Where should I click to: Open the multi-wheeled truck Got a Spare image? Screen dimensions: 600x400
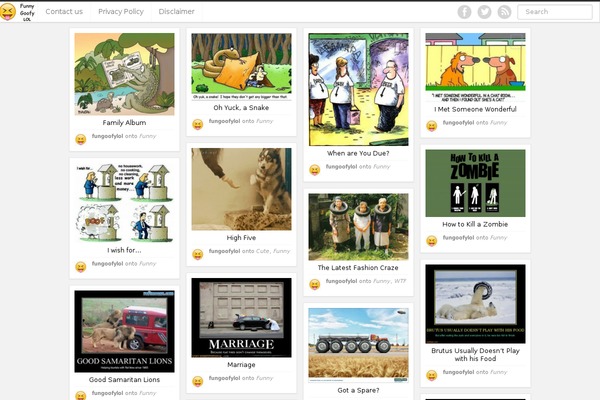tap(359, 345)
